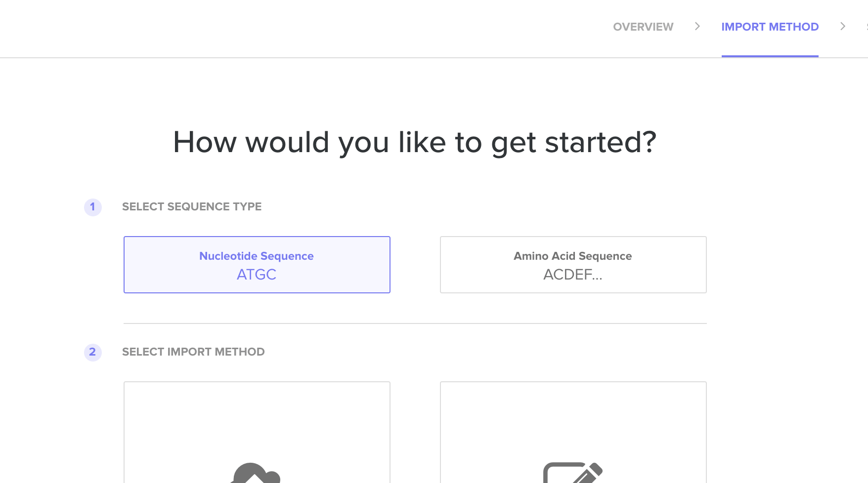Click the SELECT SEQUENCE TYPE label
The image size is (868, 483).
point(192,206)
